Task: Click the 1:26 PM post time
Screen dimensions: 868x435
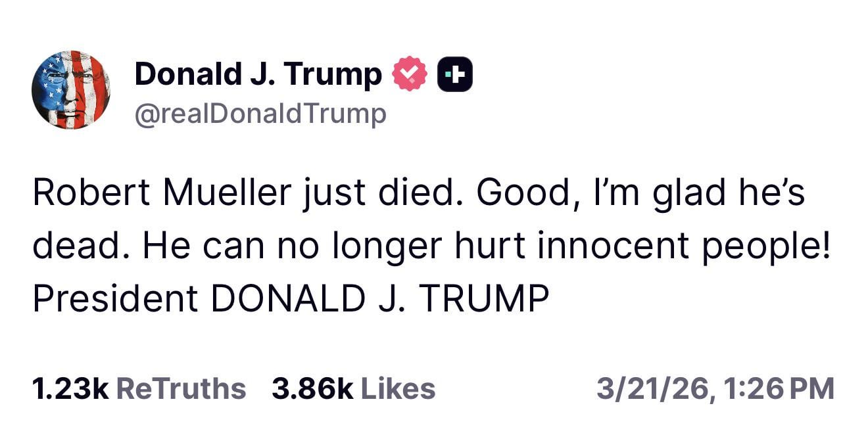Action: [x=782, y=388]
